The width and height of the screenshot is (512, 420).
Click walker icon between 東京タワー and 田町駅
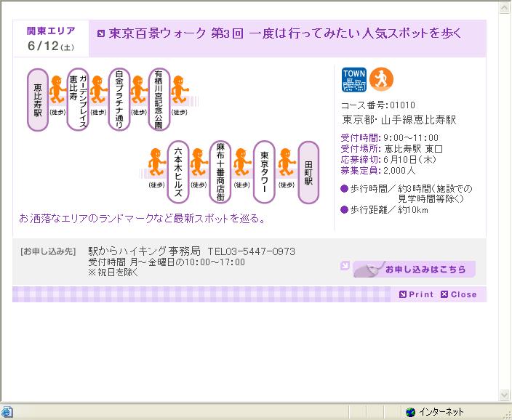[x=287, y=162]
